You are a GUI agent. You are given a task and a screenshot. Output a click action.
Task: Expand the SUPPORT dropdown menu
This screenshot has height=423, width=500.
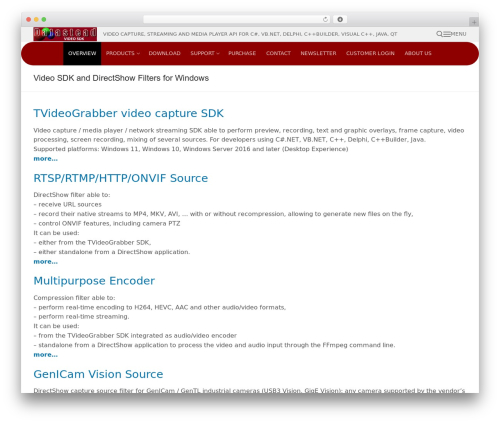coord(205,53)
